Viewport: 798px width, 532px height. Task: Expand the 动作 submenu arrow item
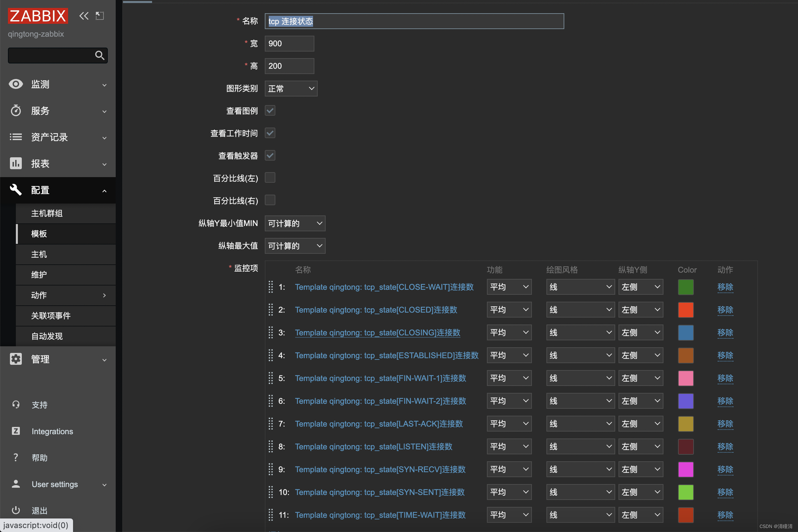tap(66, 295)
